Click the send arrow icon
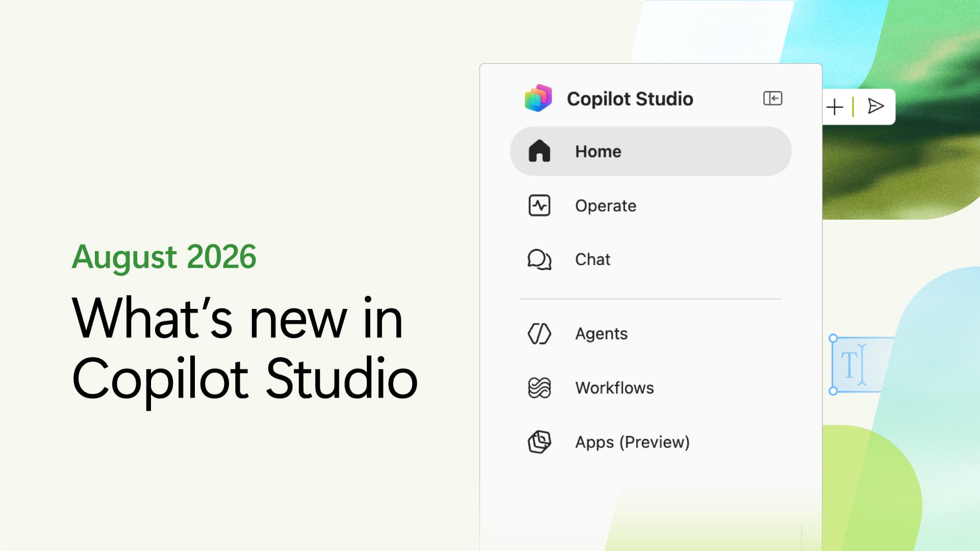 tap(875, 106)
